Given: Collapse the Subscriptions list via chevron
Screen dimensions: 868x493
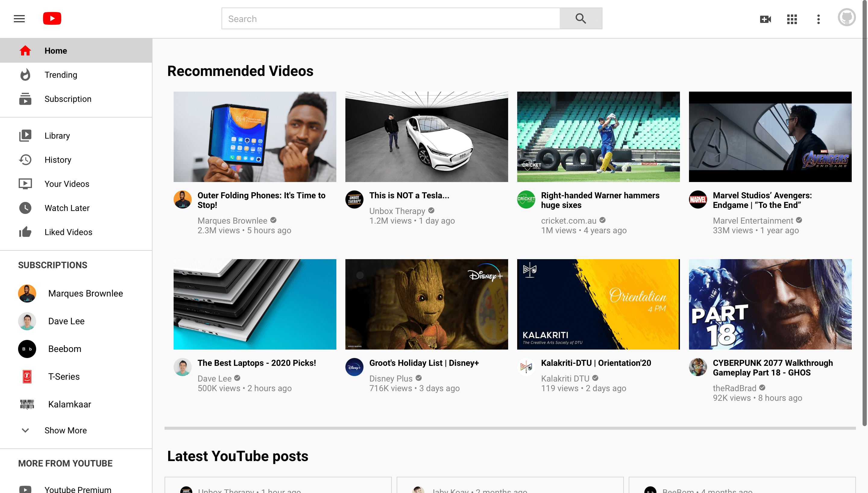Looking at the screenshot, I should coord(25,430).
